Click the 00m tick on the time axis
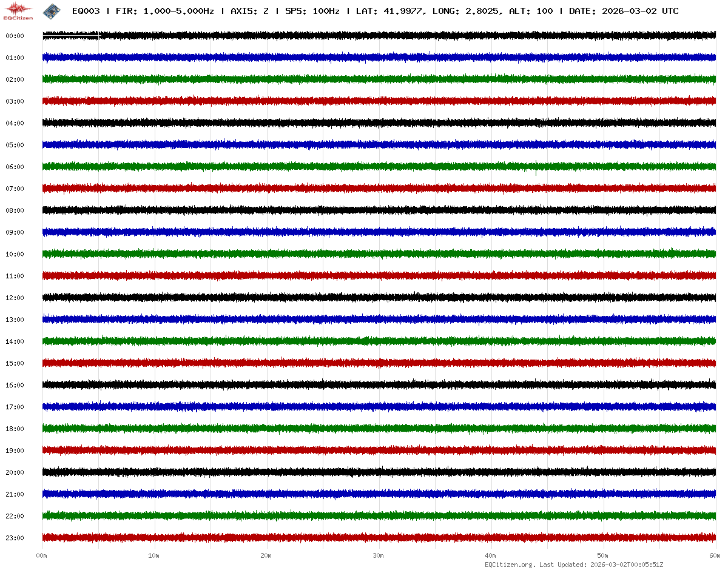This screenshot has height=570, width=728. (42, 555)
